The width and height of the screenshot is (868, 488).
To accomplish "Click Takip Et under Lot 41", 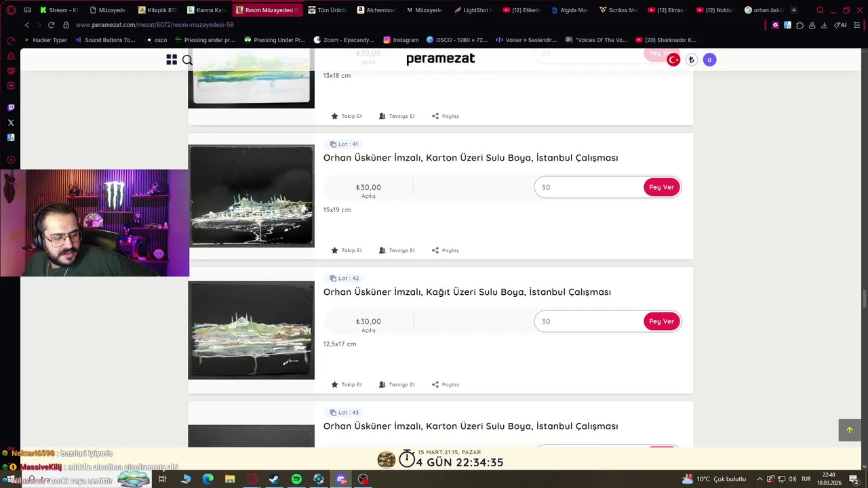I will click(347, 250).
